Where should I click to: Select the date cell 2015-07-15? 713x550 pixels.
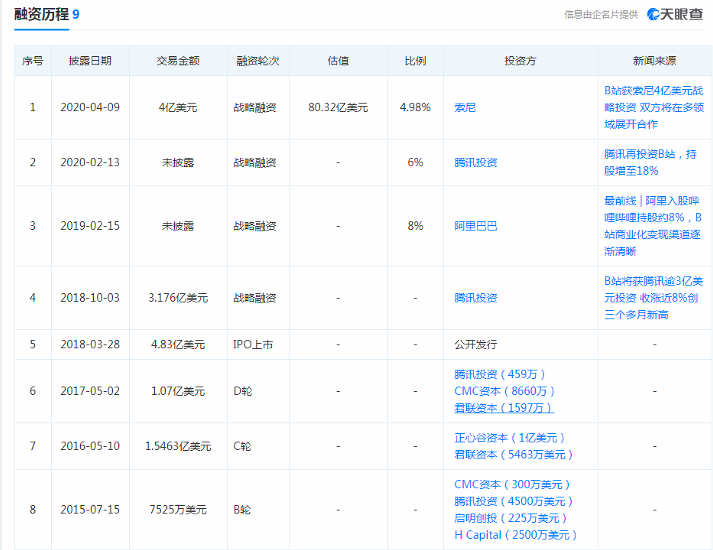click(90, 510)
